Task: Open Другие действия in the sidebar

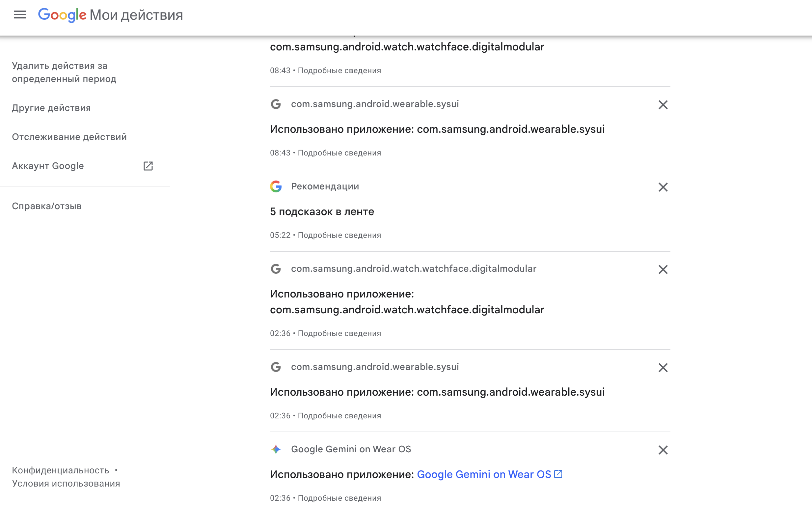Action: coord(51,108)
